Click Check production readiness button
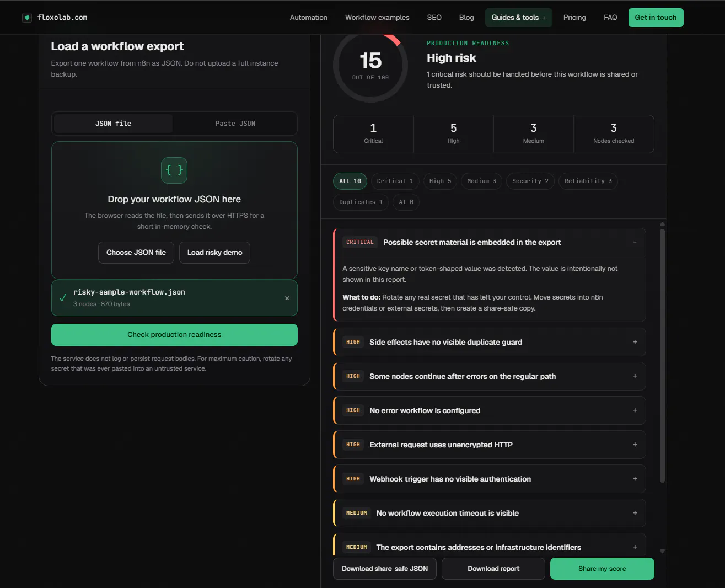The image size is (725, 588). 174,335
